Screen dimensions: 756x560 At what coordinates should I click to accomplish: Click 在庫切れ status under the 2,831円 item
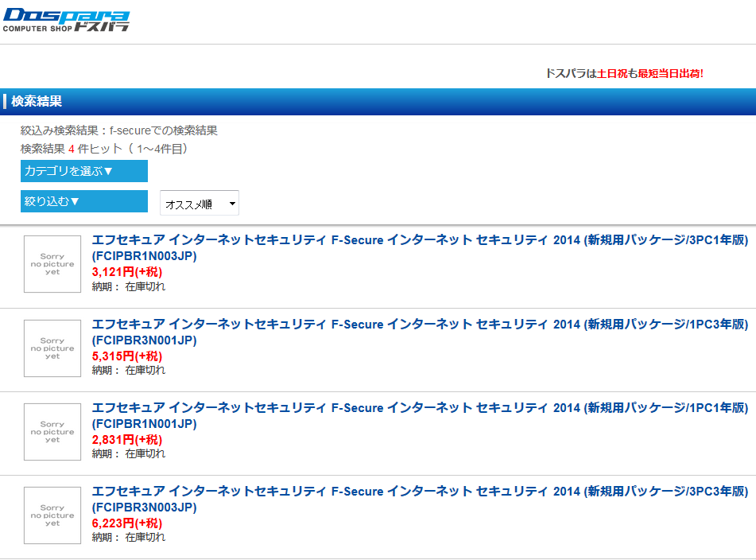tap(145, 453)
